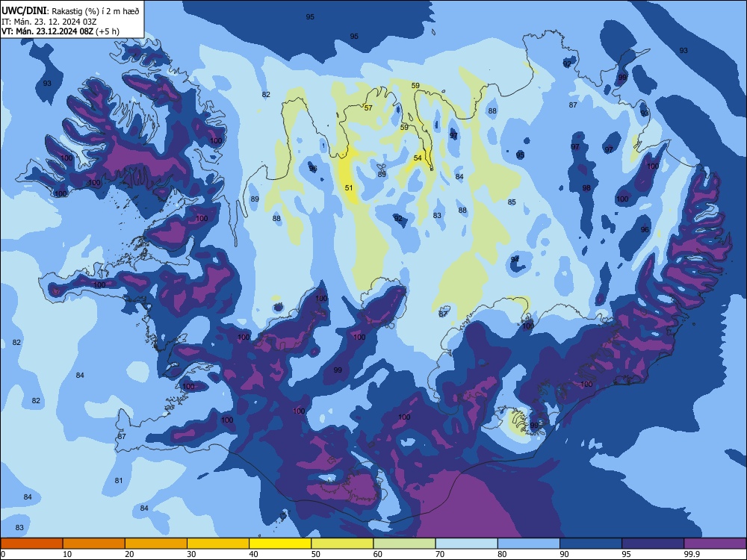747x560 pixels.
Task: Click the '90' tick label on the legend
Action: (x=564, y=554)
